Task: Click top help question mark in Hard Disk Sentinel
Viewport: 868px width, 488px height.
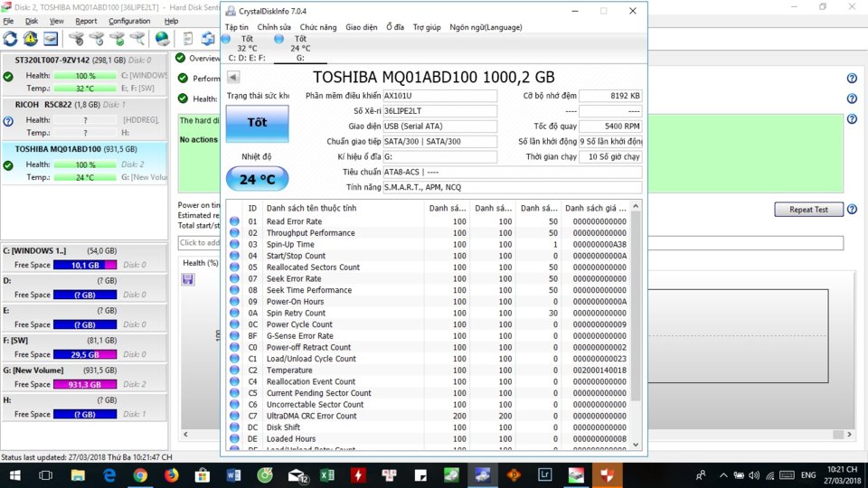Action: [852, 79]
